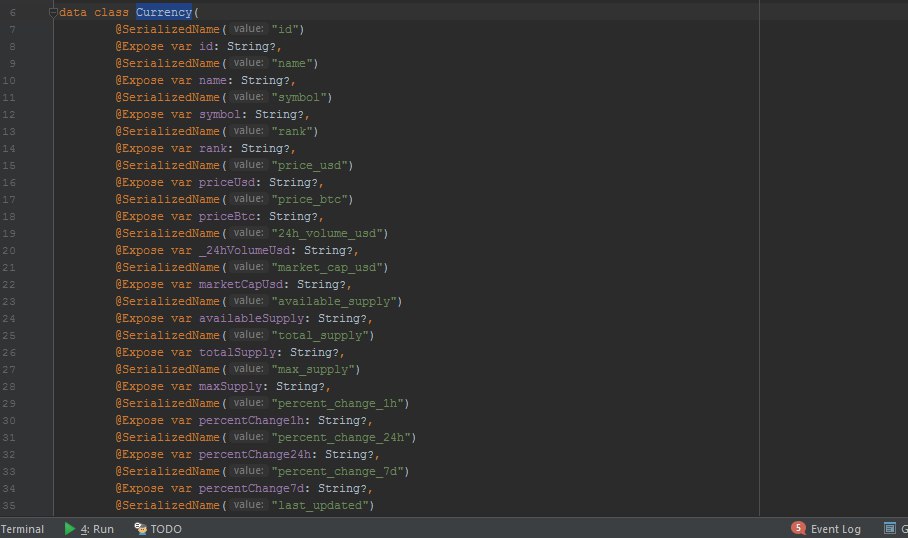Click the "market_cap_usd" string literal
The width and height of the screenshot is (908, 538).
click(326, 268)
